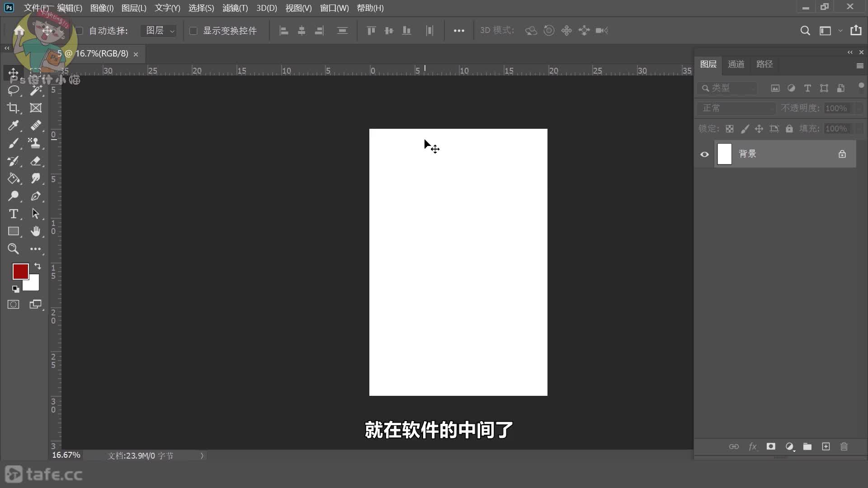Screen dimensions: 868x488
Task: Open the 滤镜(T) menu
Action: [235, 8]
